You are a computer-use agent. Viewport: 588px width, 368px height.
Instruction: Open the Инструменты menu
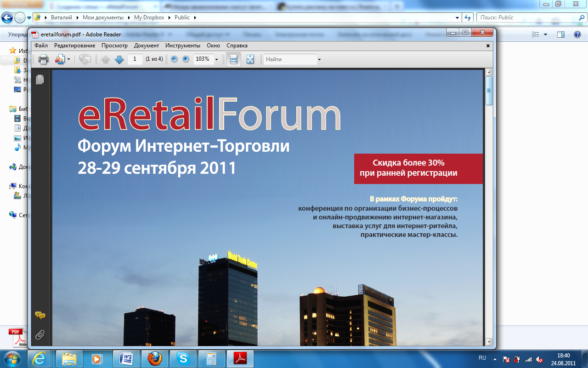[183, 46]
